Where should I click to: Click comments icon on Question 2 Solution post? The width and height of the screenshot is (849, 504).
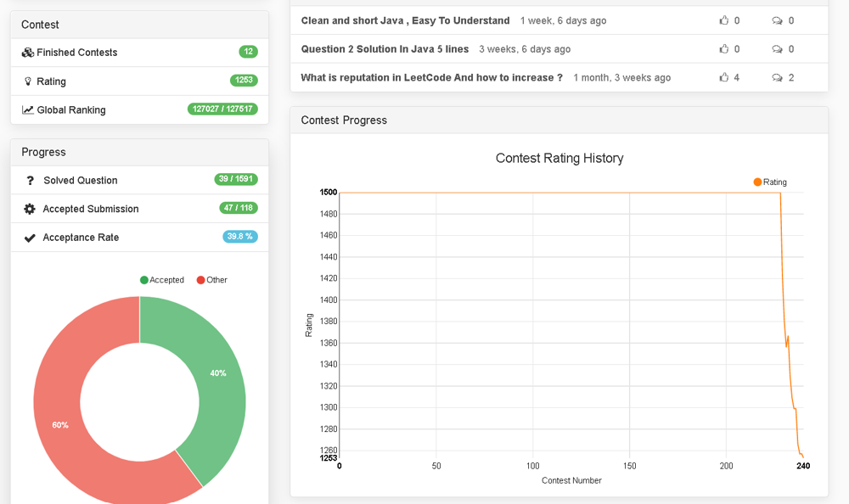[x=777, y=49]
